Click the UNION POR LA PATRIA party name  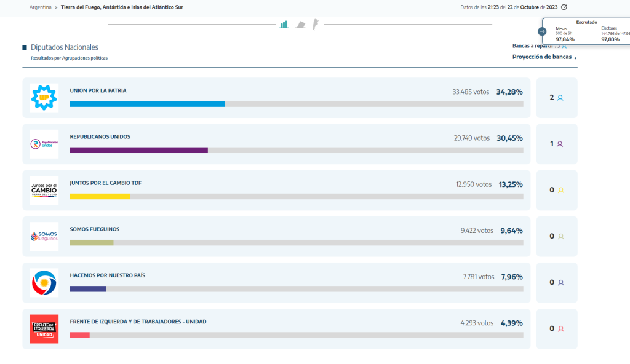[x=98, y=90]
